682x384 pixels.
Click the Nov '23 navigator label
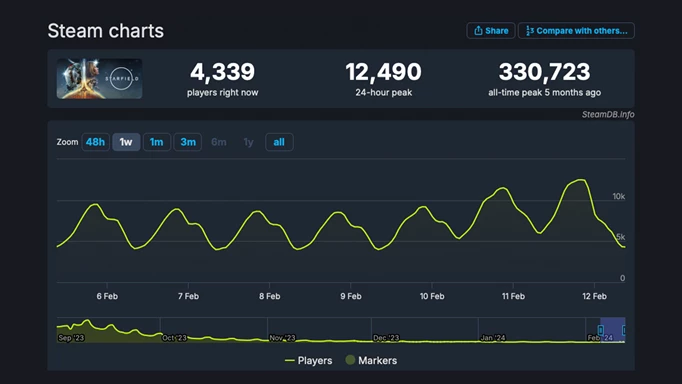[282, 338]
